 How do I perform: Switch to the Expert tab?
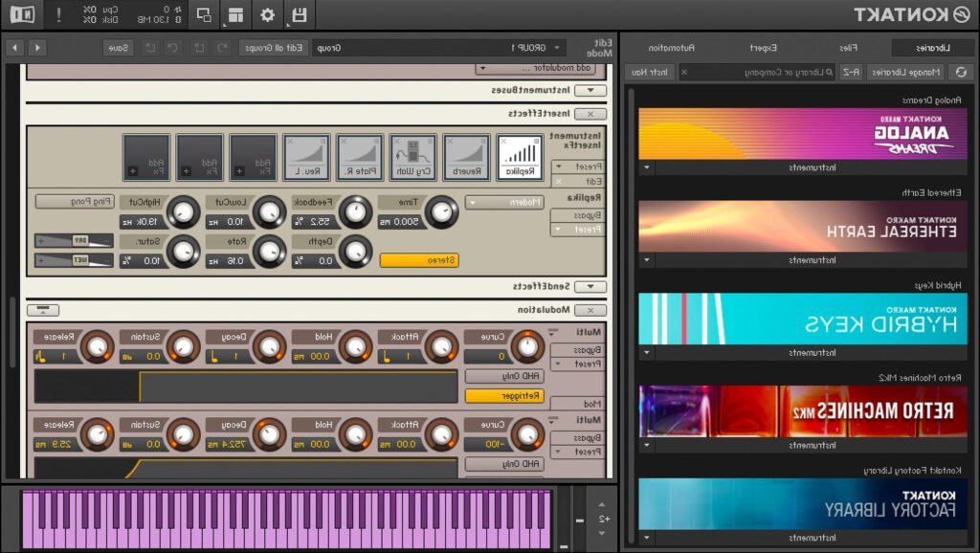coord(763,48)
